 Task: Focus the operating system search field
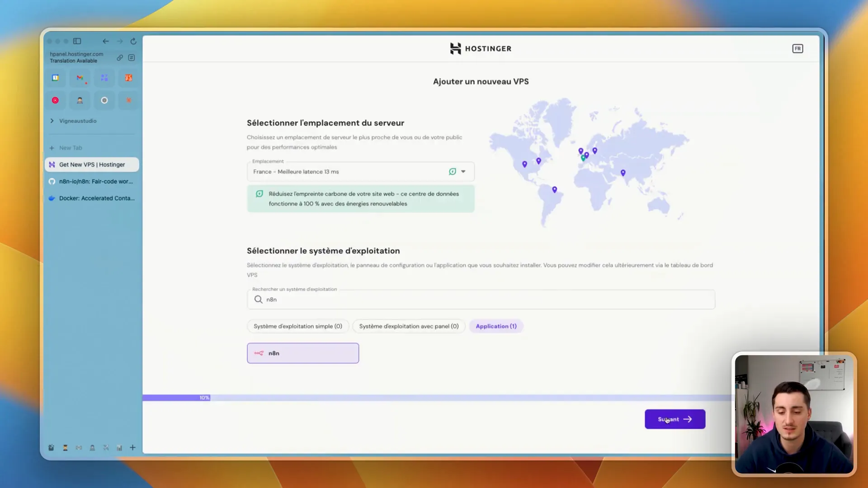(x=481, y=300)
